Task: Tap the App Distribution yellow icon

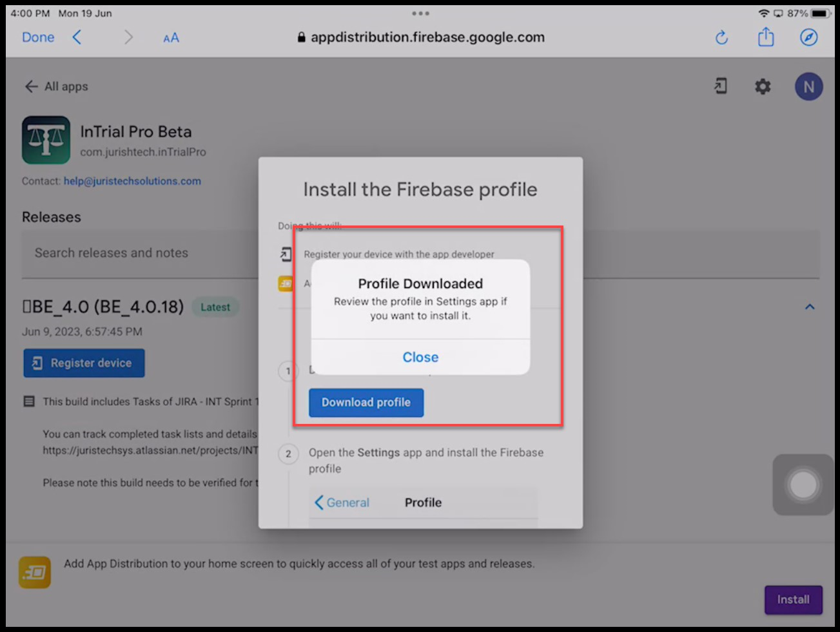Action: click(x=35, y=572)
